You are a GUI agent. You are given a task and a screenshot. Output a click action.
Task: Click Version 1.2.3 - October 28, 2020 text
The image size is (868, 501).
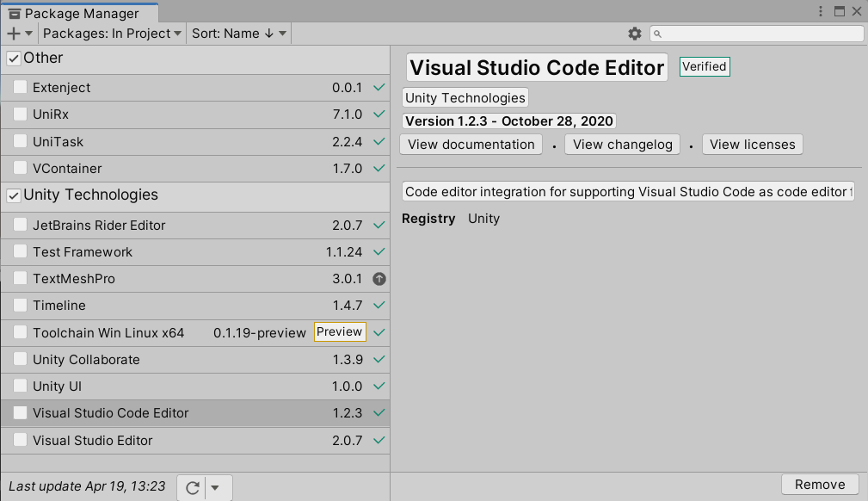click(x=509, y=121)
